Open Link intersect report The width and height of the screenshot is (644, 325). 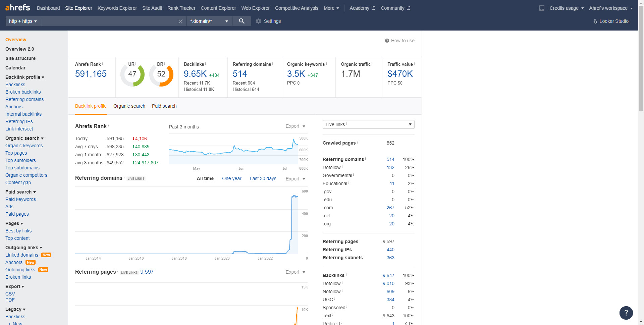pyautogui.click(x=19, y=129)
